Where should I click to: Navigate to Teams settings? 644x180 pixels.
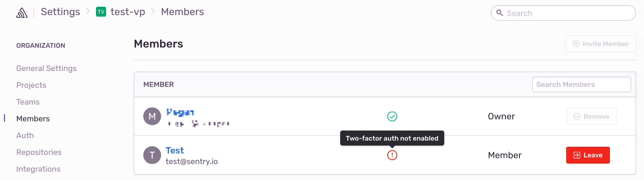point(28,102)
